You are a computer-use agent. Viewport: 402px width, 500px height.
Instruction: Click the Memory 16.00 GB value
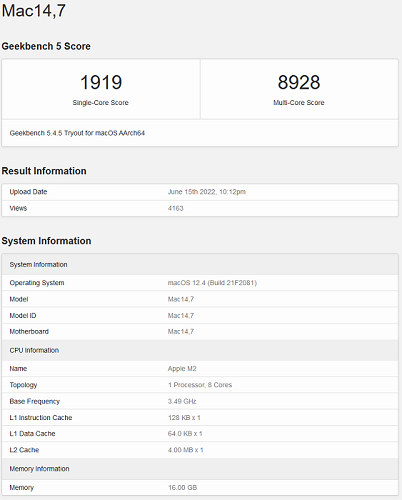tap(182, 487)
